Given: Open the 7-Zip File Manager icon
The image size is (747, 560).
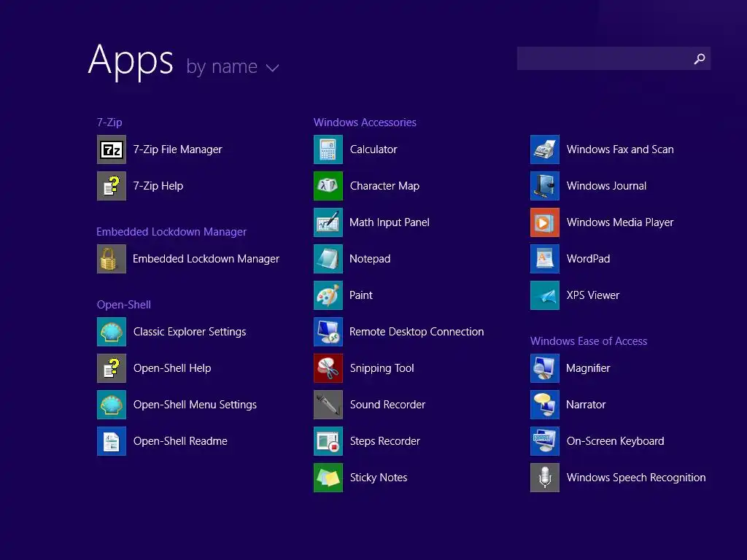Looking at the screenshot, I should pyautogui.click(x=112, y=149).
